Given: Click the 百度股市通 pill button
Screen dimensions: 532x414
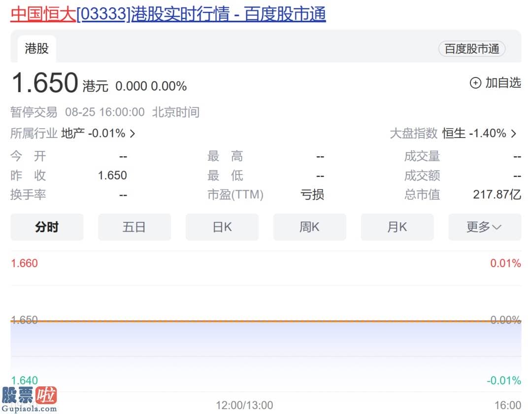Looking at the screenshot, I should tap(471, 49).
